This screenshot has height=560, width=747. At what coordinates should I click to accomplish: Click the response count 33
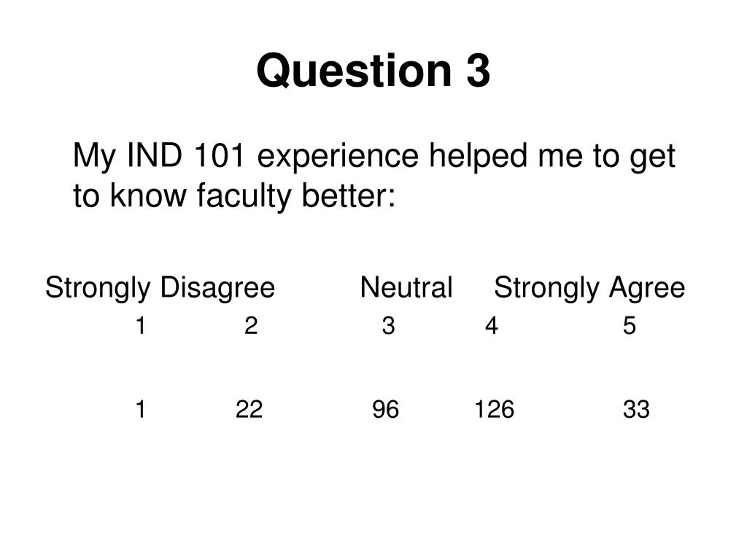tap(636, 409)
